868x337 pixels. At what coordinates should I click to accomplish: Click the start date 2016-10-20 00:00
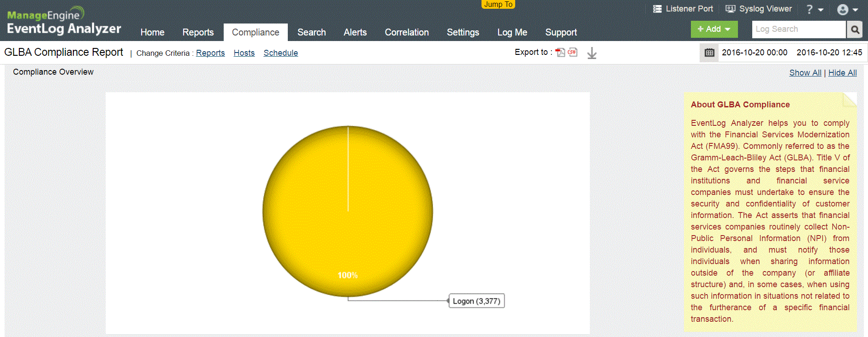pyautogui.click(x=755, y=53)
